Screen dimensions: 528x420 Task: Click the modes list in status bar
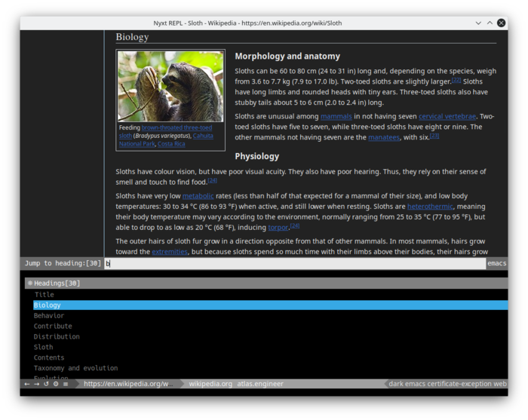pos(447,384)
